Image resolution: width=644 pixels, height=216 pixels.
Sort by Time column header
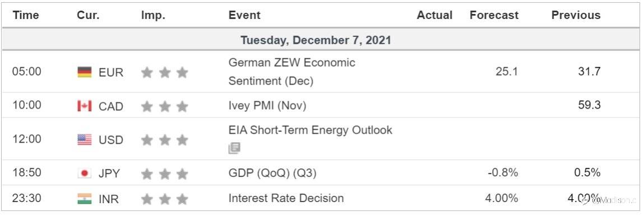tap(25, 15)
